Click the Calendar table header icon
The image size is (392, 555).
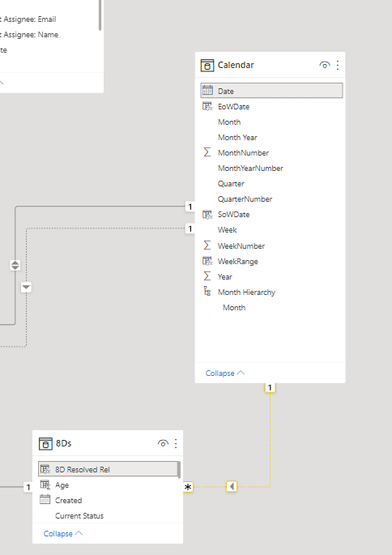coord(207,65)
